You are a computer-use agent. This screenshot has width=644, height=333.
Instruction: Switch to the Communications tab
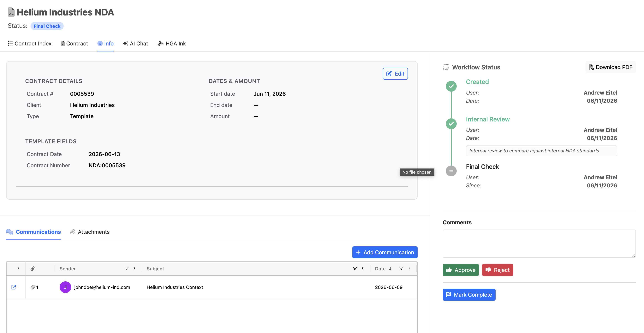33,232
